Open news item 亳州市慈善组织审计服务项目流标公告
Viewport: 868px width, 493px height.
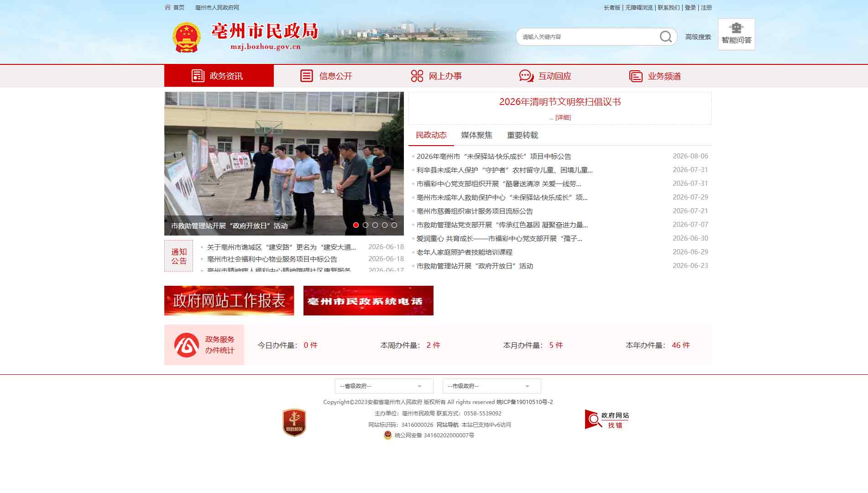[475, 211]
